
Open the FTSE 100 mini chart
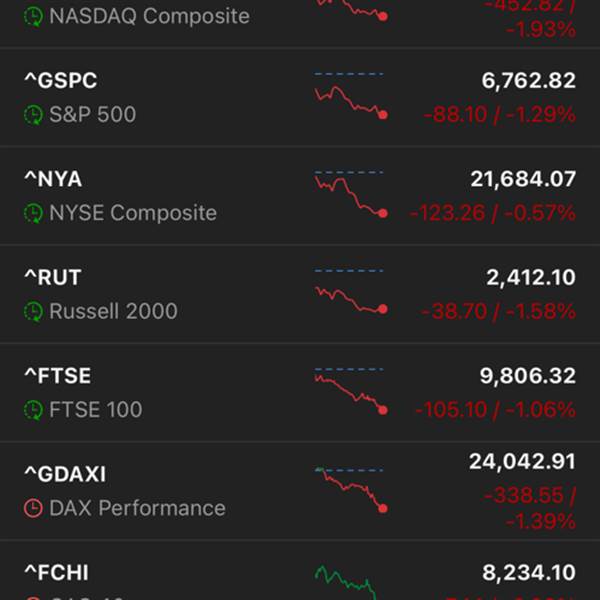coord(350,392)
